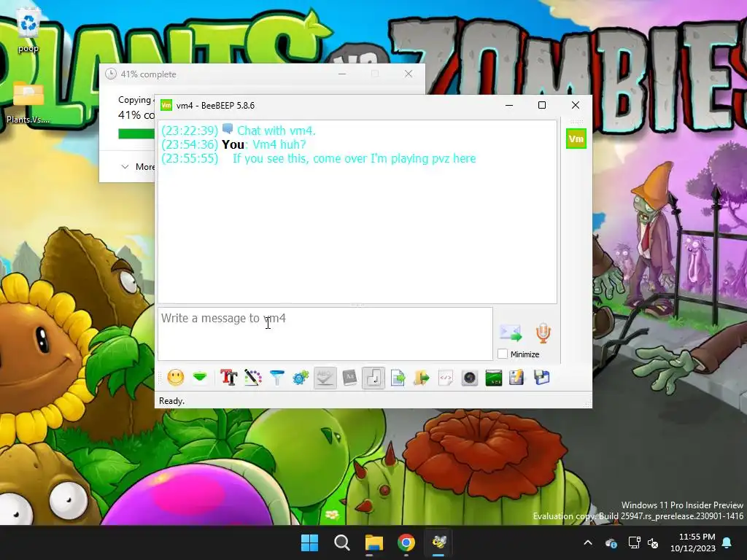Viewport: 747px width, 560px height.
Task: Click the OneDrive cloud tray icon
Action: pyautogui.click(x=611, y=542)
